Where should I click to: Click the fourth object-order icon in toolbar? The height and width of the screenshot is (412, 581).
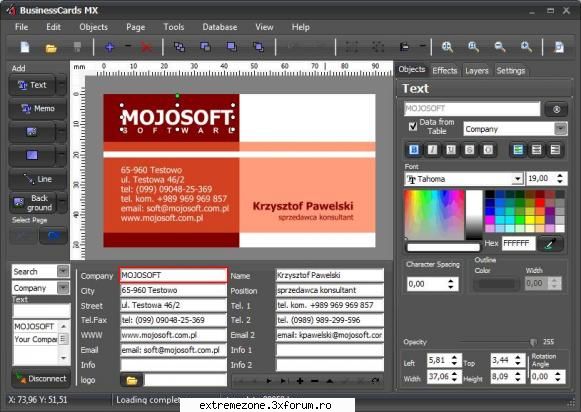258,47
